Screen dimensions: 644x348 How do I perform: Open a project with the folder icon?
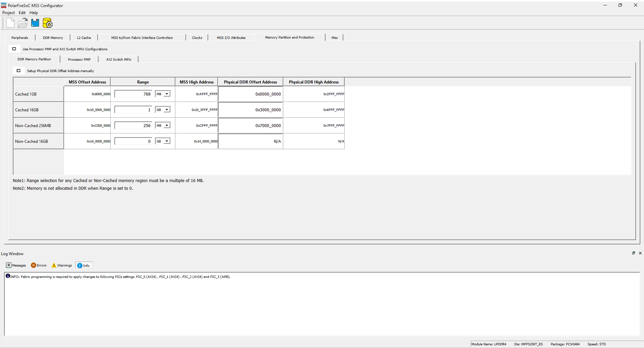click(23, 23)
